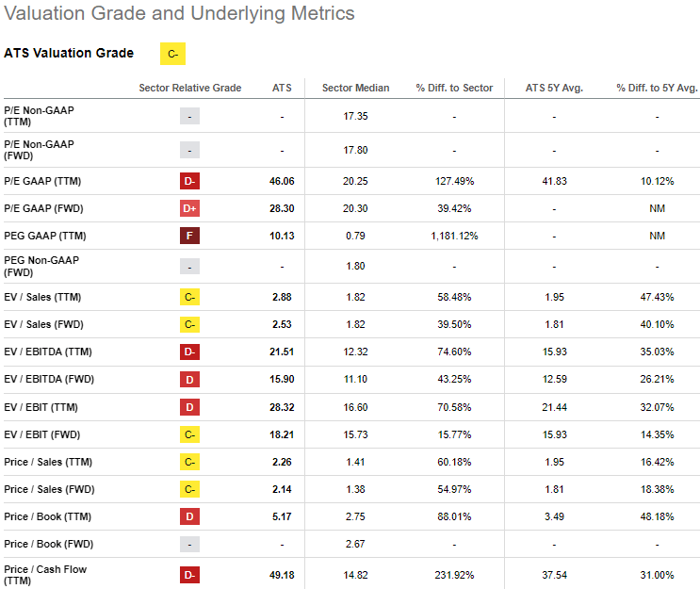The image size is (700, 589).
Task: Click the D- grade badge for Price / Cash Flow
Action: (190, 575)
